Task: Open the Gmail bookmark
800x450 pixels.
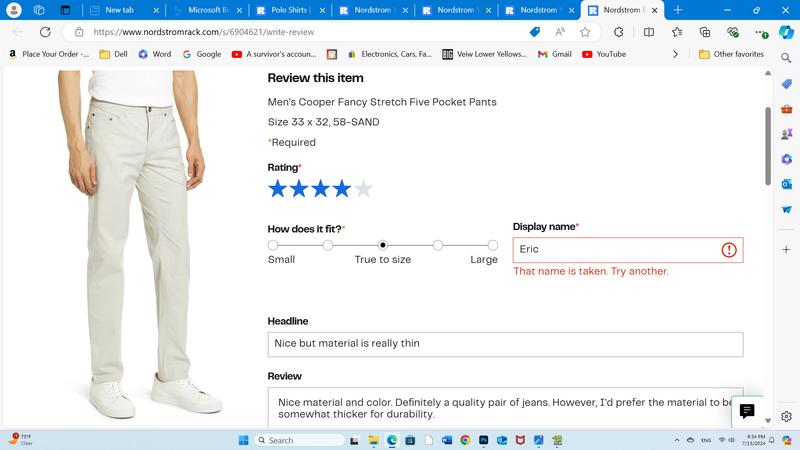Action: click(x=555, y=54)
